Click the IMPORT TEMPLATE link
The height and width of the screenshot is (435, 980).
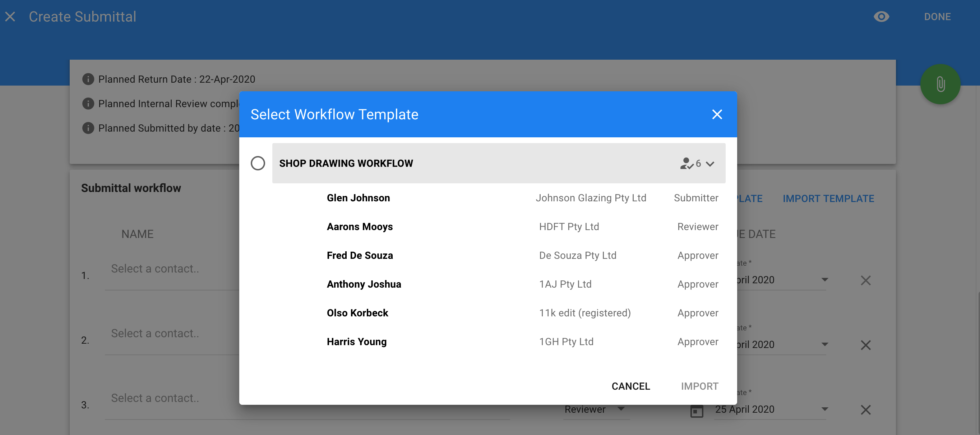(829, 198)
